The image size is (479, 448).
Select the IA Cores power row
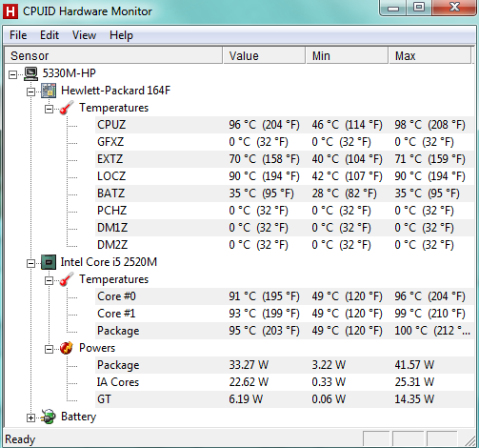click(284, 382)
